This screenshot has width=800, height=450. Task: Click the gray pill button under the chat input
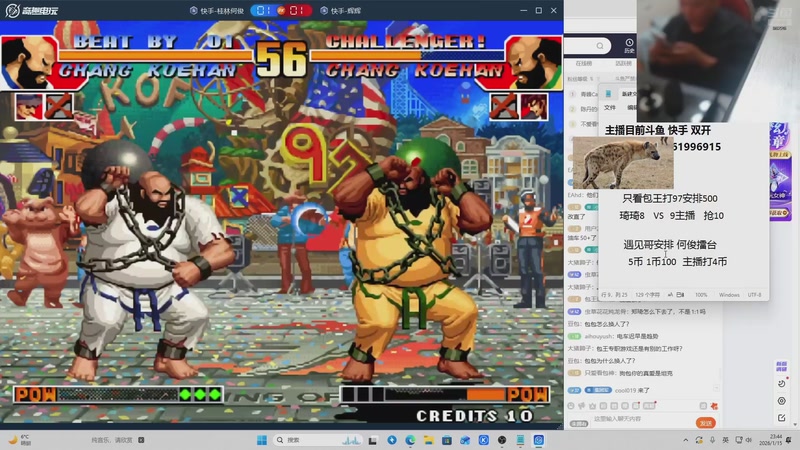coord(579,423)
